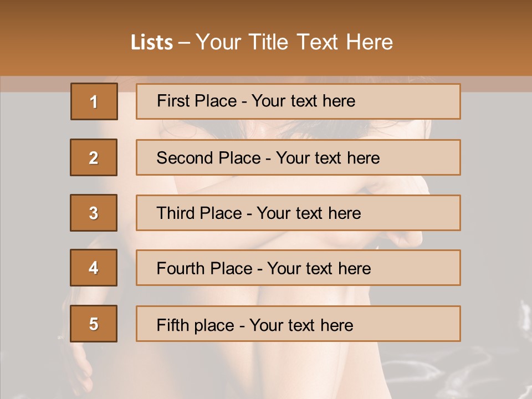Viewport: 532px width, 399px height.
Task: Click the word "Fifth" in list item five
Action: 171,325
